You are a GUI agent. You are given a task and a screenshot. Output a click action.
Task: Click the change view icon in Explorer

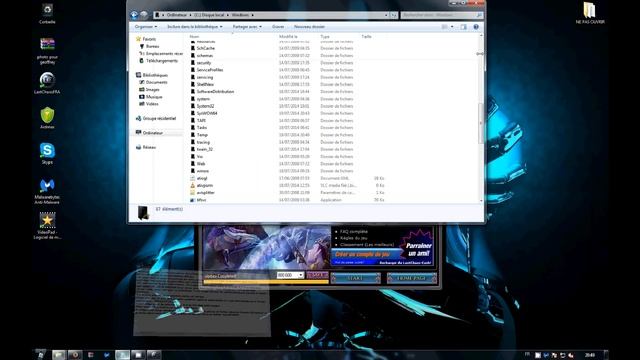coord(444,27)
